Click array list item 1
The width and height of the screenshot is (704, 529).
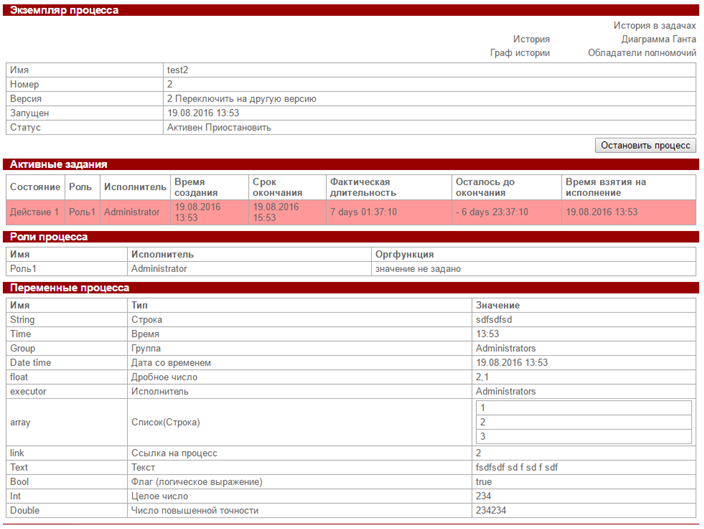click(x=583, y=408)
